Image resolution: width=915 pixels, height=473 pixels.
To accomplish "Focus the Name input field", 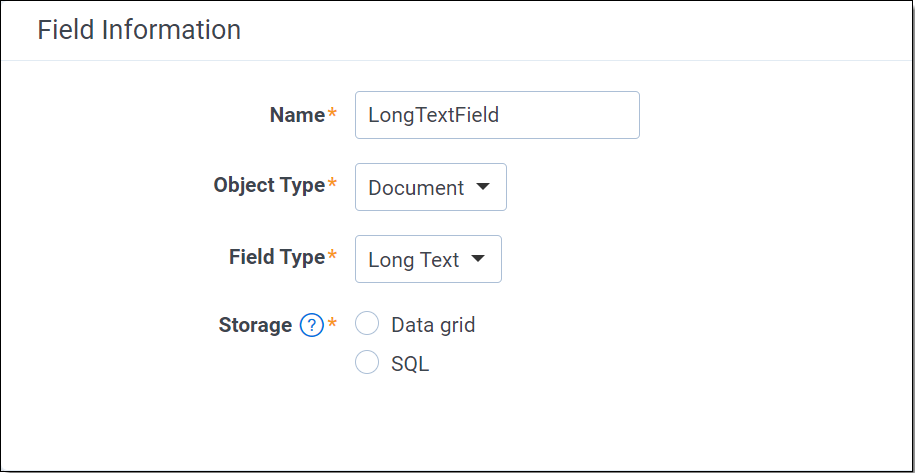I will point(497,115).
